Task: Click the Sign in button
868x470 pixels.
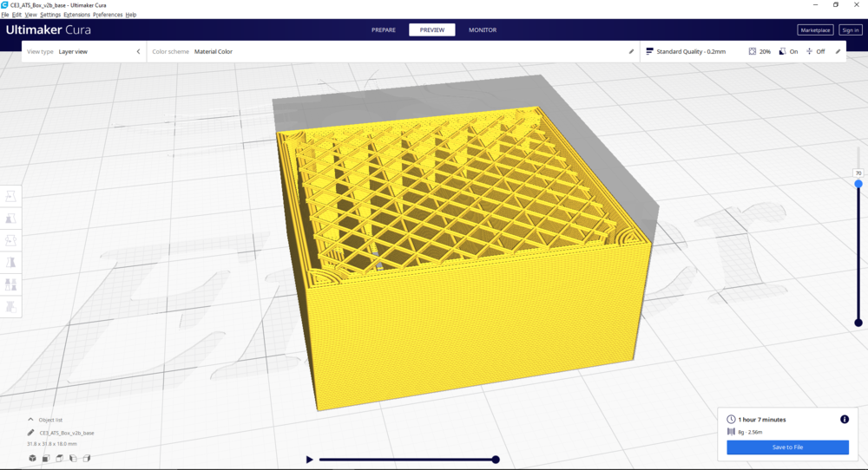Action: click(x=851, y=29)
